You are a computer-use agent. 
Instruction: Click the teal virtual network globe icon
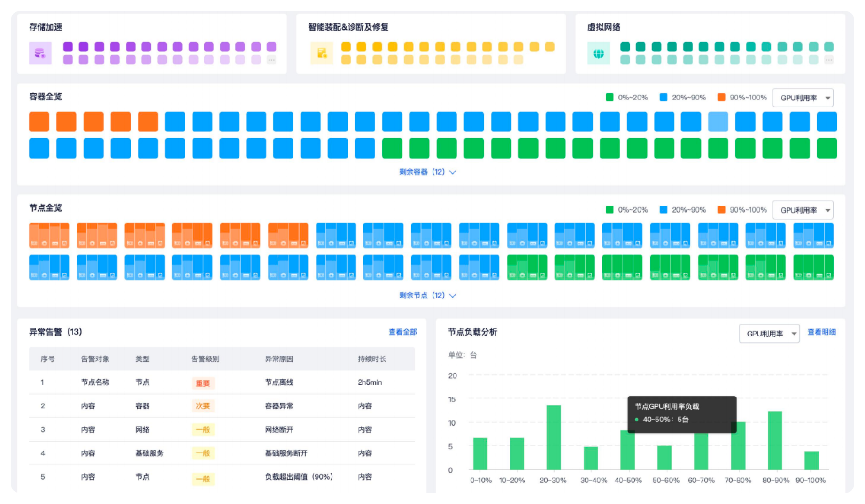point(598,53)
